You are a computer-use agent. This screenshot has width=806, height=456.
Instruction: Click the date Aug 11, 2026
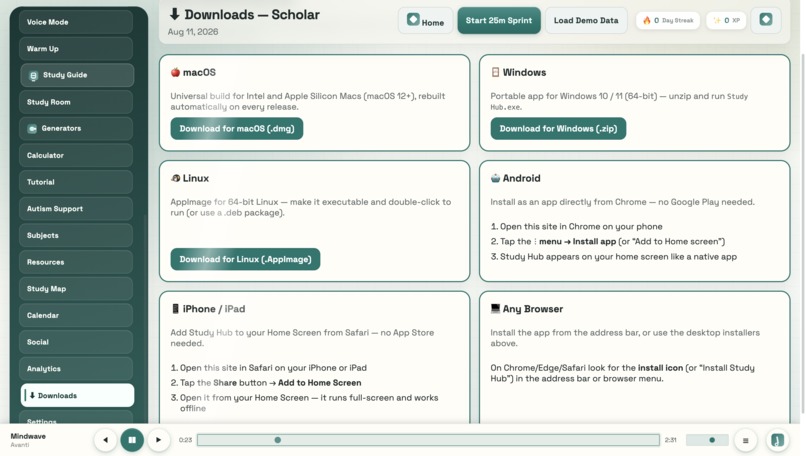click(x=193, y=32)
